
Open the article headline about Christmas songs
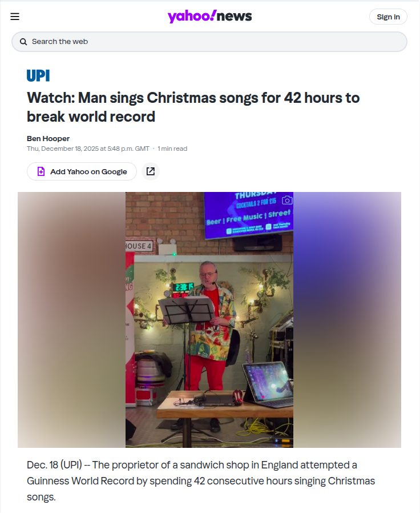point(193,107)
